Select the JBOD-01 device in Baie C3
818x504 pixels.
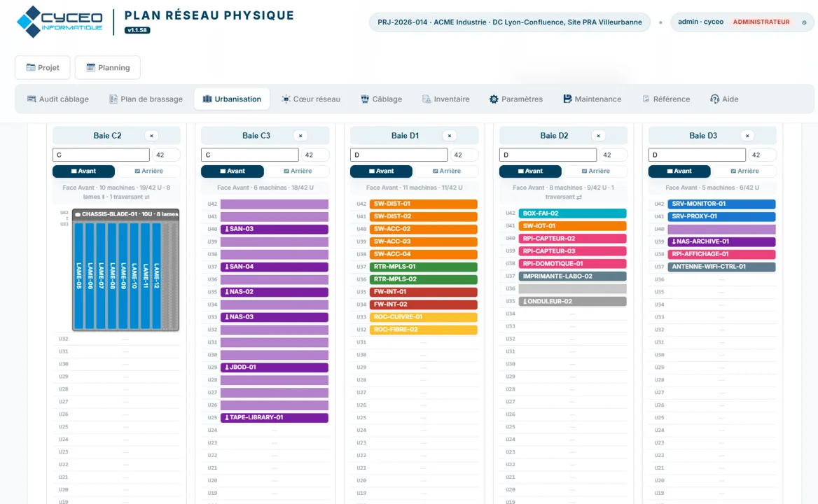click(275, 367)
